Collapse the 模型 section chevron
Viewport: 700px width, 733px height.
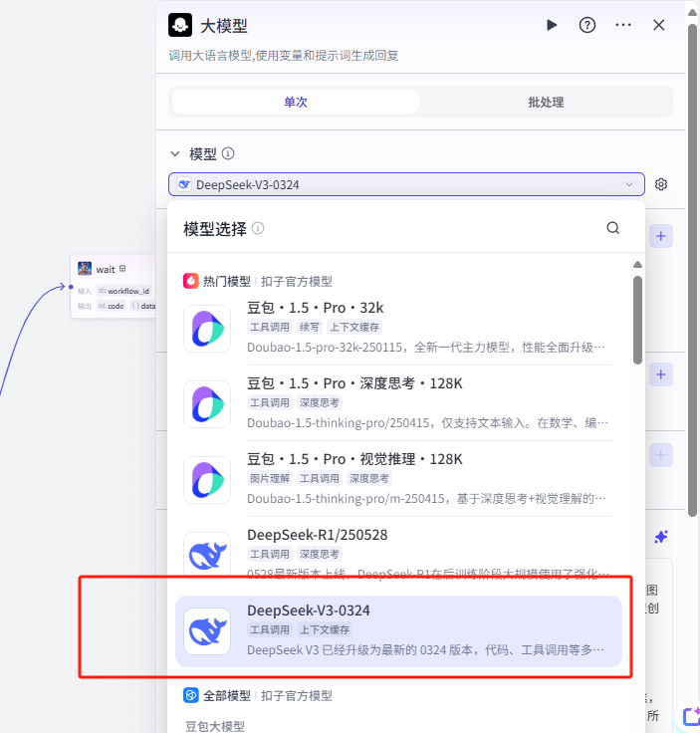pyautogui.click(x=175, y=153)
